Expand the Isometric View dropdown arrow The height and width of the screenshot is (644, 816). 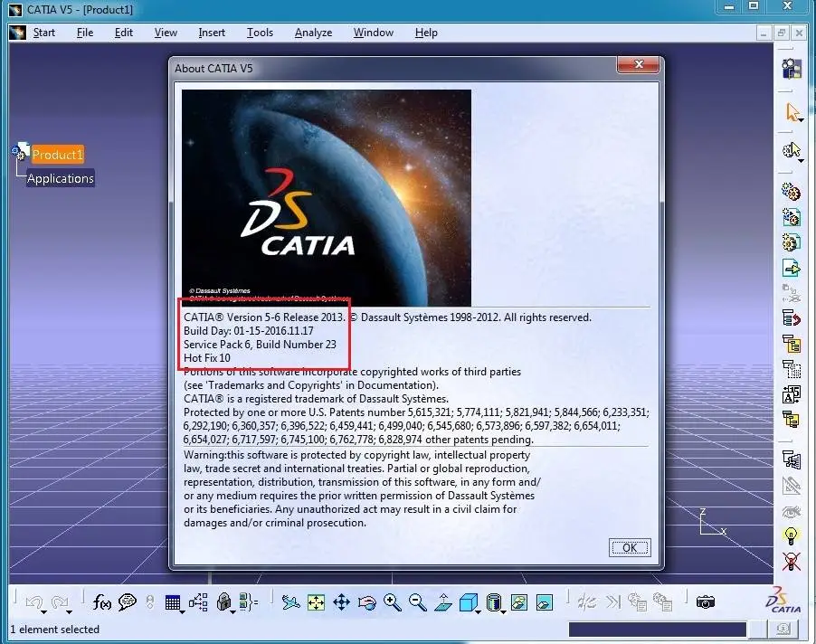(478, 611)
